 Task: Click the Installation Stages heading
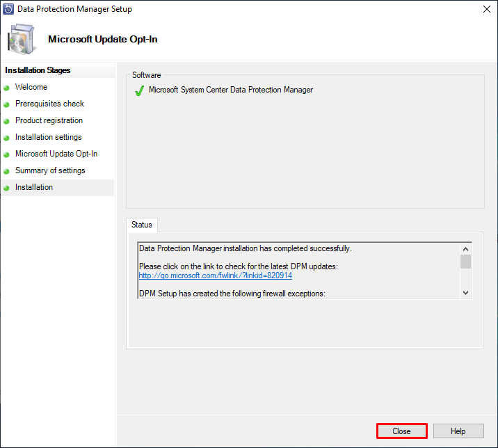pyautogui.click(x=38, y=70)
